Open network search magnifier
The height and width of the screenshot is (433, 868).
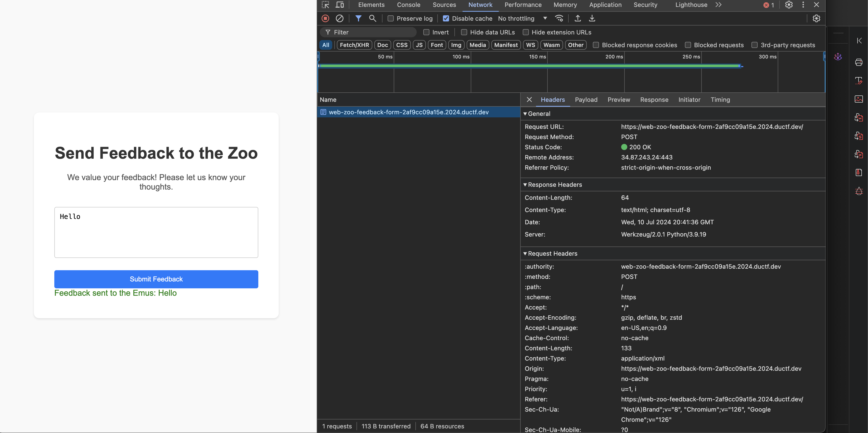[372, 19]
